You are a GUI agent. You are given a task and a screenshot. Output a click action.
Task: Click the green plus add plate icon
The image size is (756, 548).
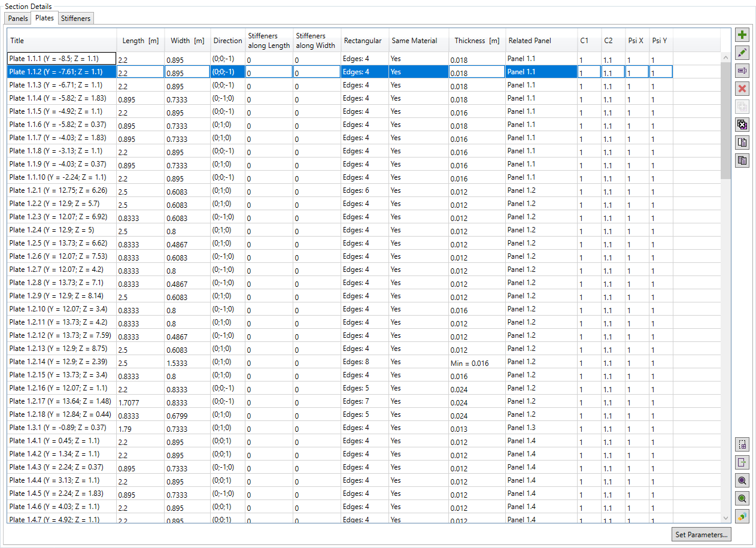point(742,35)
